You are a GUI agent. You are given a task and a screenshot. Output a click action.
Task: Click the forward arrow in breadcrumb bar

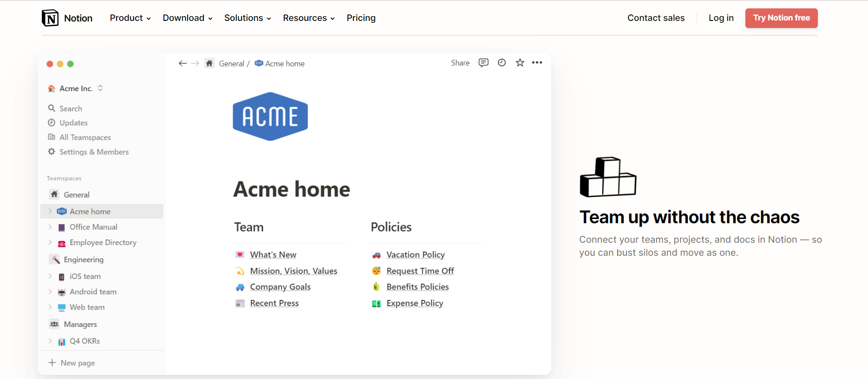click(196, 63)
